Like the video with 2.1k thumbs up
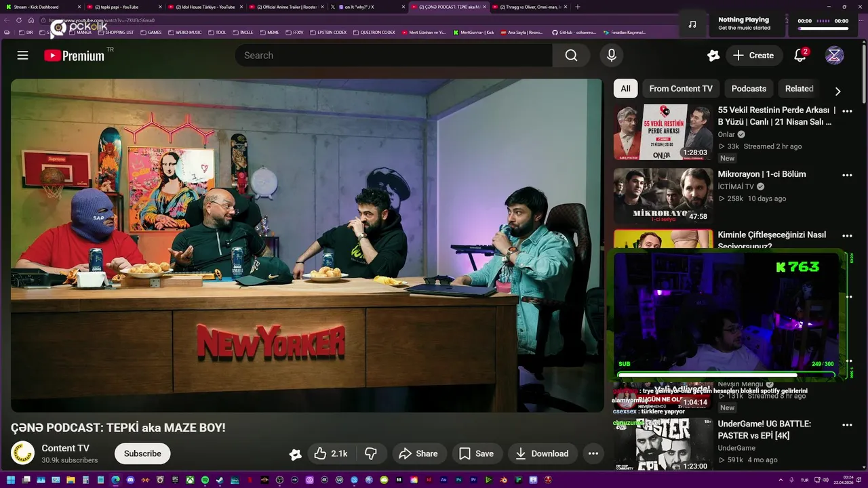Image resolution: width=868 pixels, height=488 pixels. coord(330,453)
